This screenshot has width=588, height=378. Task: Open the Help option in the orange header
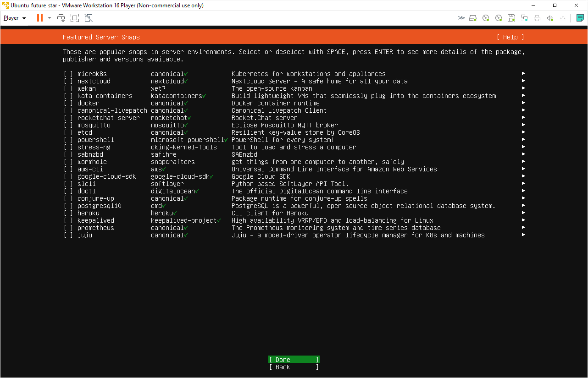point(510,37)
